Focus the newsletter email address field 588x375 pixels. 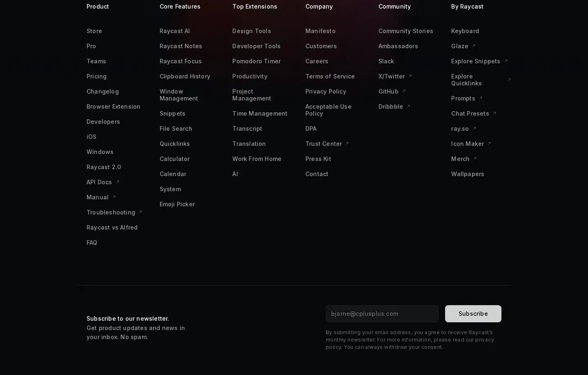tap(382, 314)
